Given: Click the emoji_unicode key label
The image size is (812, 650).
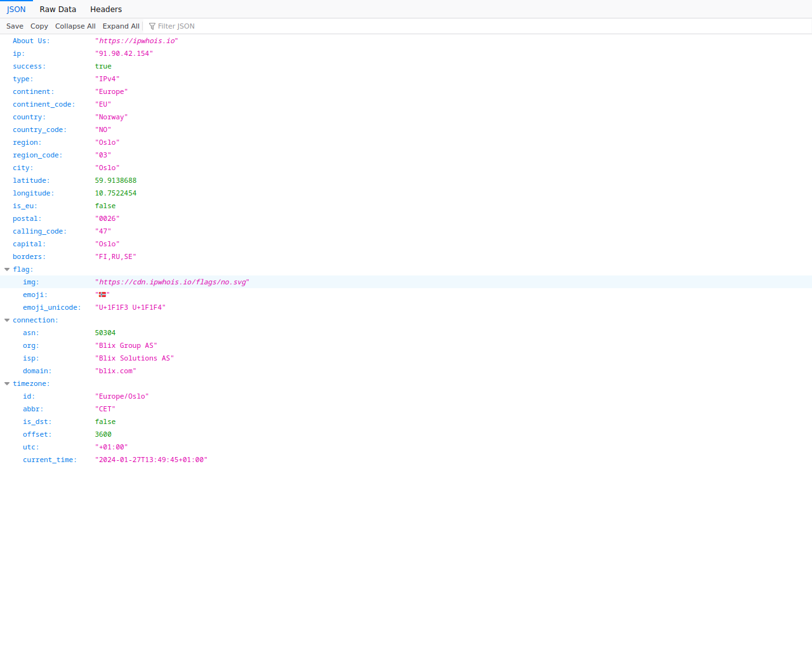Looking at the screenshot, I should [x=52, y=307].
